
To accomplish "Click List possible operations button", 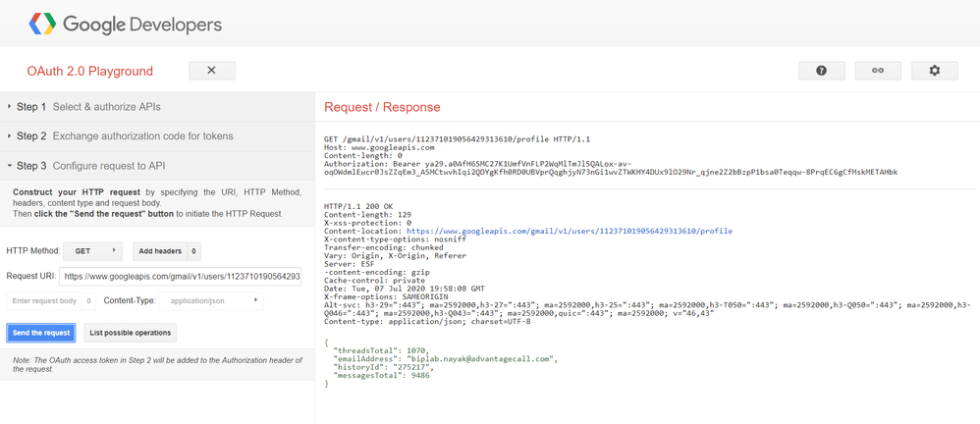I will (x=132, y=333).
